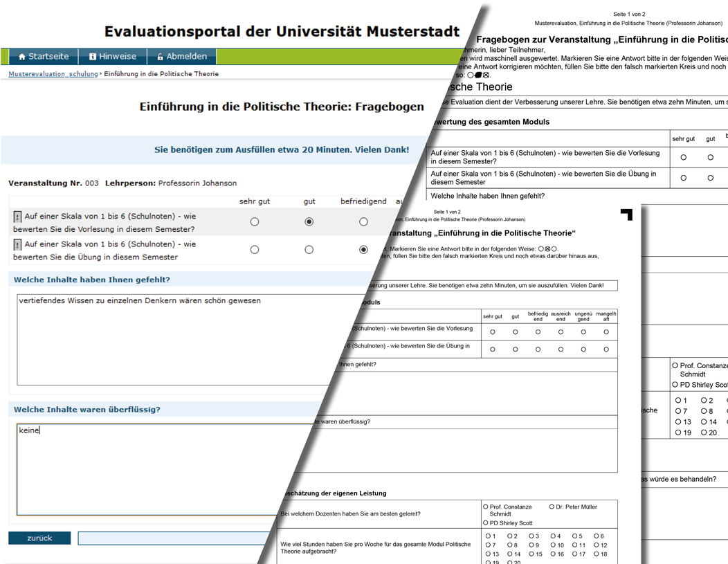728x564 pixels.
Task: Mark 'sehr gut' for Vorlesung on front paper sheet
Action: point(493,332)
